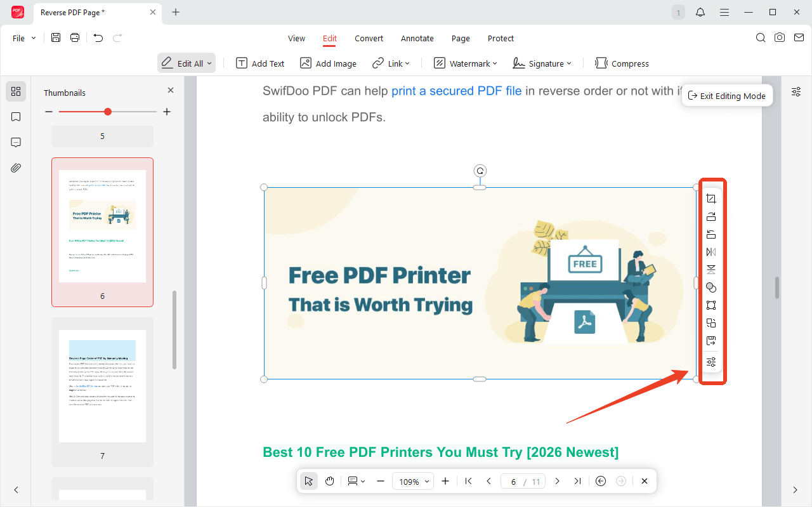
Task: Click Exit Editing Mode button
Action: point(727,96)
